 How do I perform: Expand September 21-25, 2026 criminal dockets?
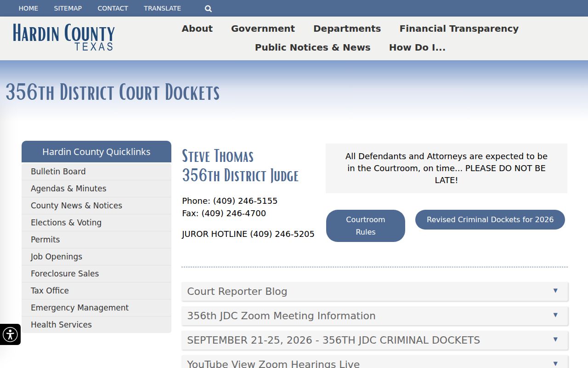375,340
